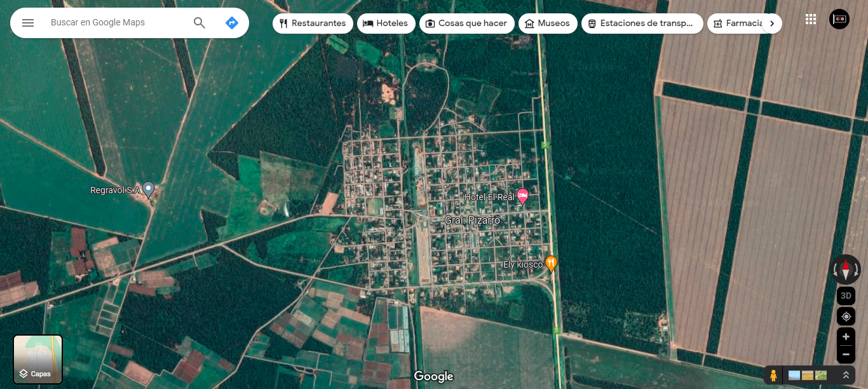Switch map type via Capas layers
The image size is (868, 389).
pos(38,360)
